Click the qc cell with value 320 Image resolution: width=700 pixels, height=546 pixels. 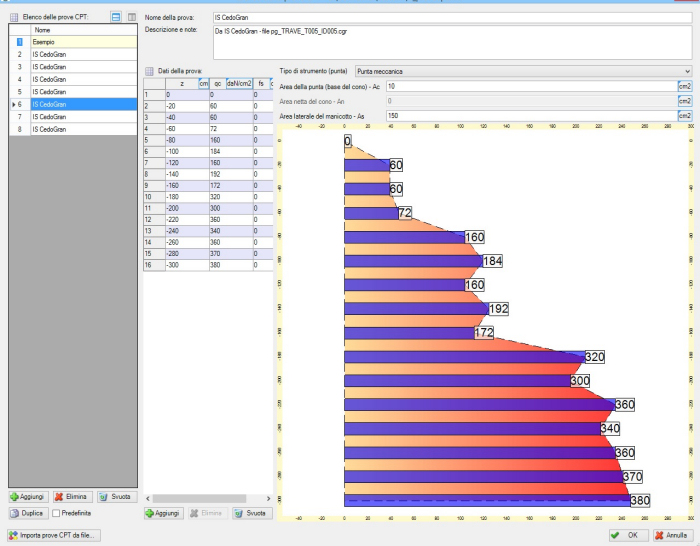(x=231, y=197)
